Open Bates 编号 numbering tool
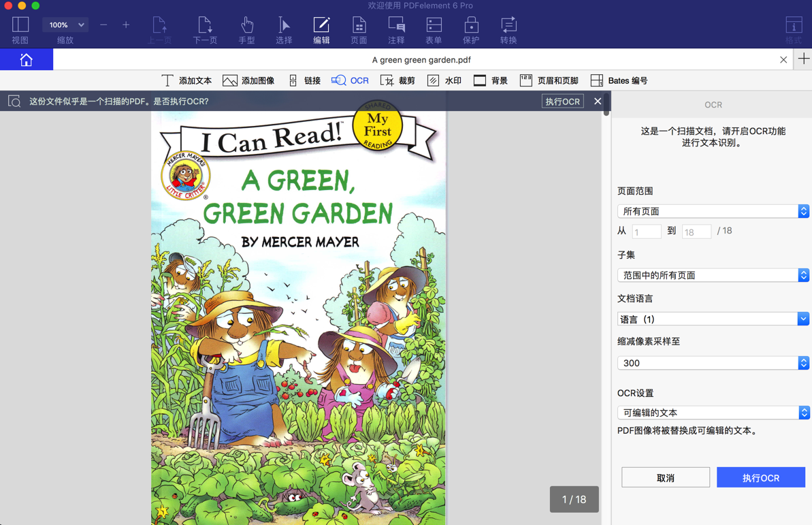Viewport: 812px width, 525px height. pyautogui.click(x=619, y=80)
